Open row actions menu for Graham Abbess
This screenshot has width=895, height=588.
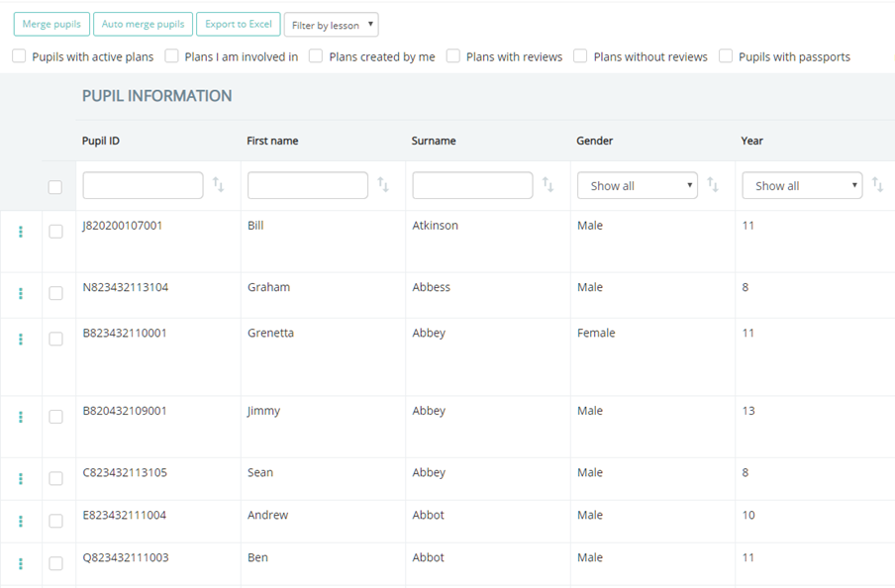click(x=21, y=293)
